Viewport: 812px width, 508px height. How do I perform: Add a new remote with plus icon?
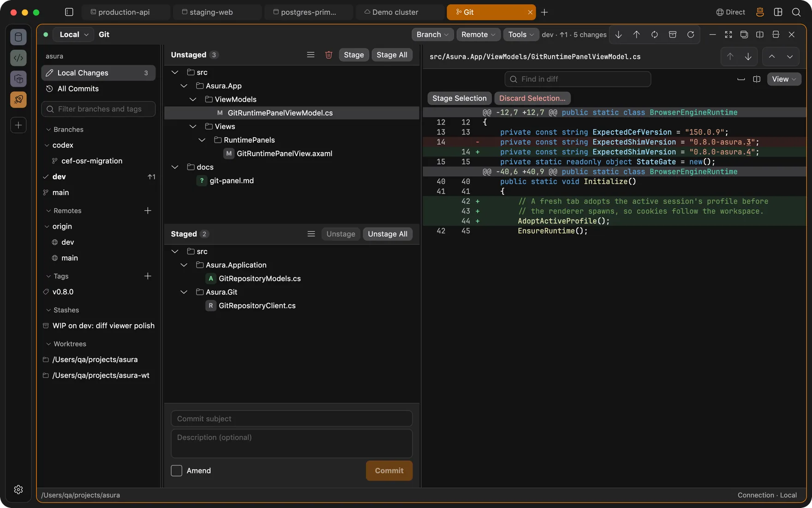[148, 211]
